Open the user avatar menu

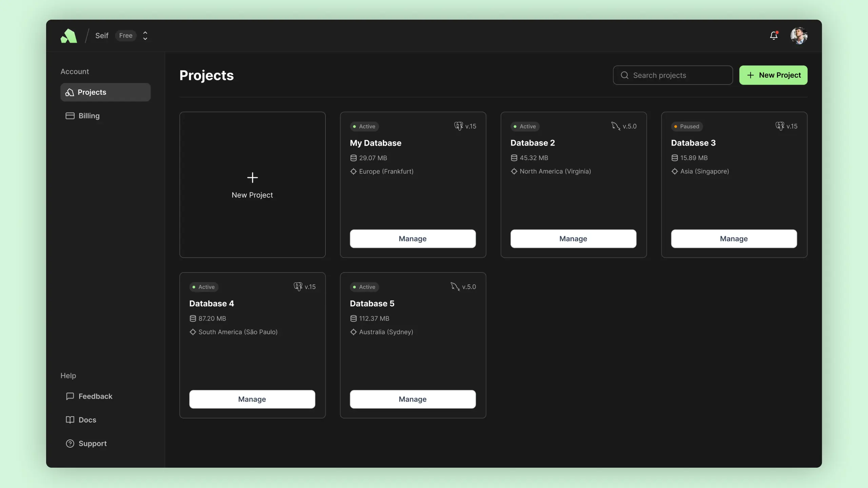tap(798, 36)
